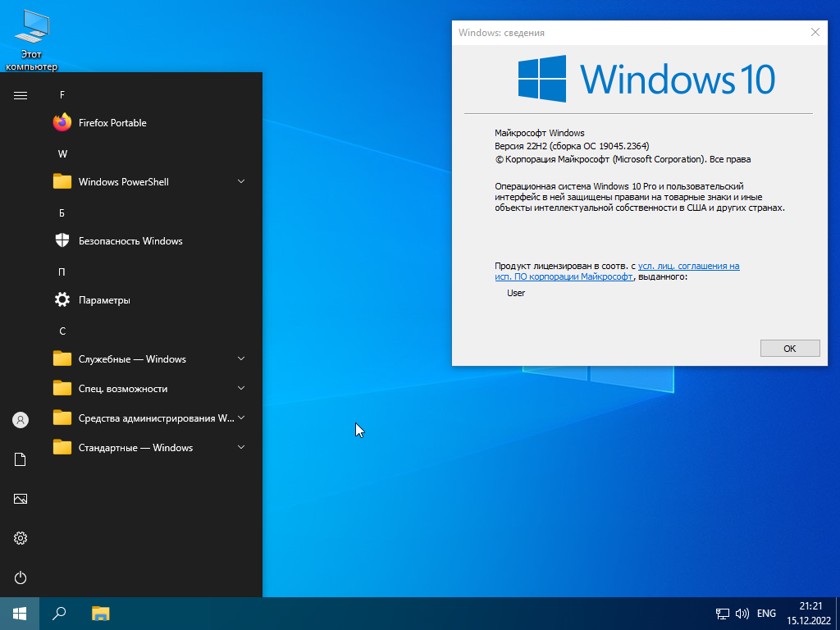Expand the Служебные — Windows folder
Viewport: 840px width, 630px height.
pos(240,358)
